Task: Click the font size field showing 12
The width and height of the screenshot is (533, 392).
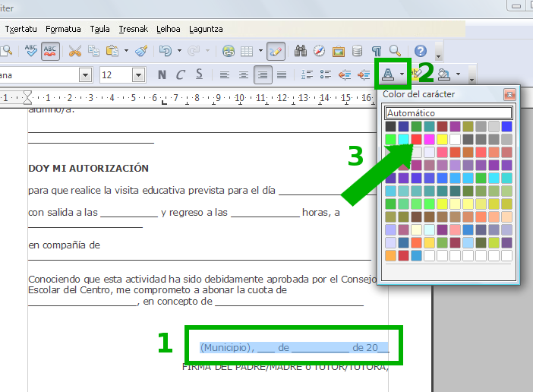Action: point(115,74)
